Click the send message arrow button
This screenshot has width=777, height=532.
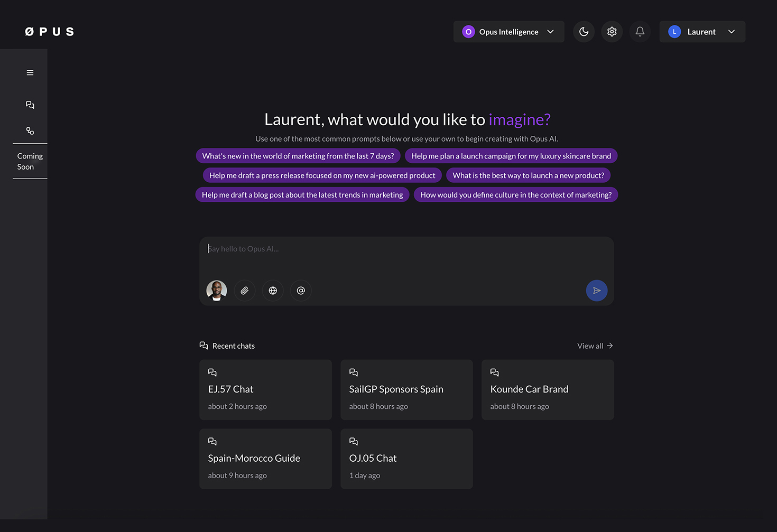(597, 291)
